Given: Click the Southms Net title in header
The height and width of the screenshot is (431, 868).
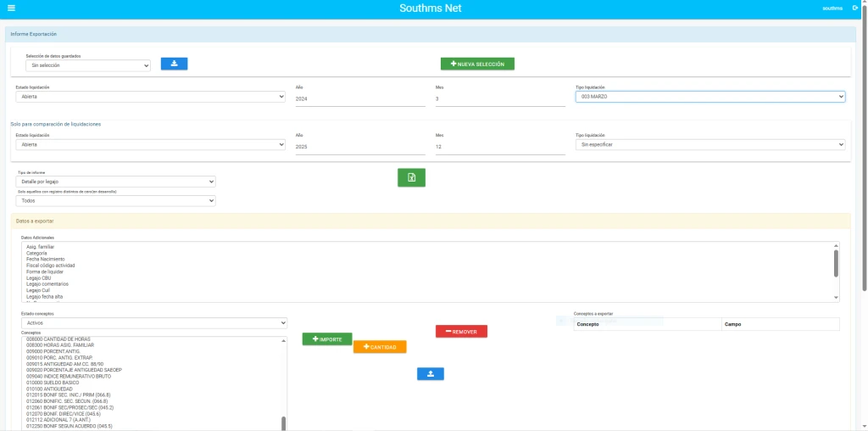Looking at the screenshot, I should 430,8.
